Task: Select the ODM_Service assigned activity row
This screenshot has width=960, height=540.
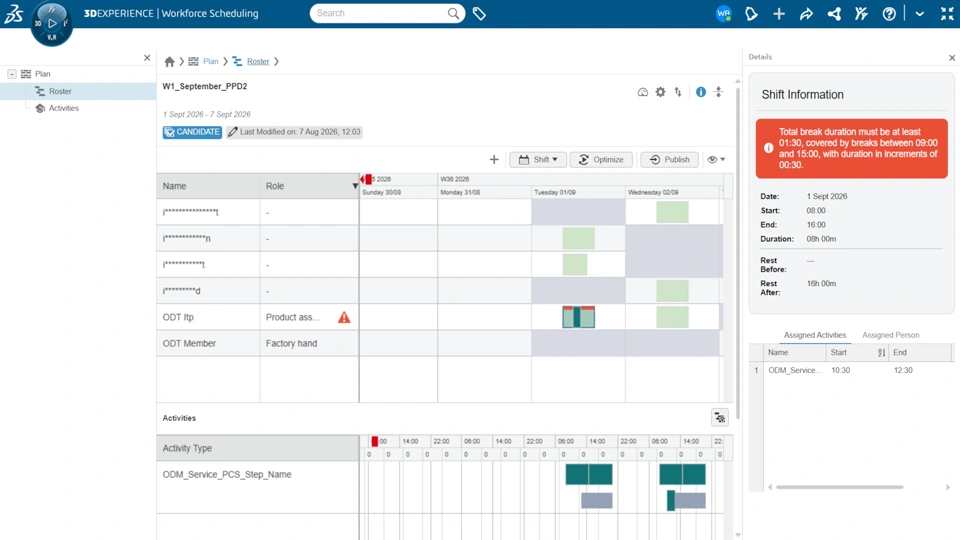Action: click(850, 370)
